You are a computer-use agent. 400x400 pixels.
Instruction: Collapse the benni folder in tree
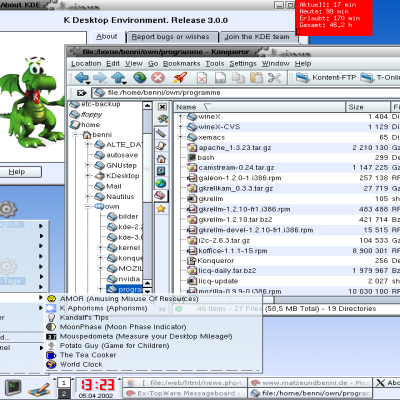click(76, 135)
